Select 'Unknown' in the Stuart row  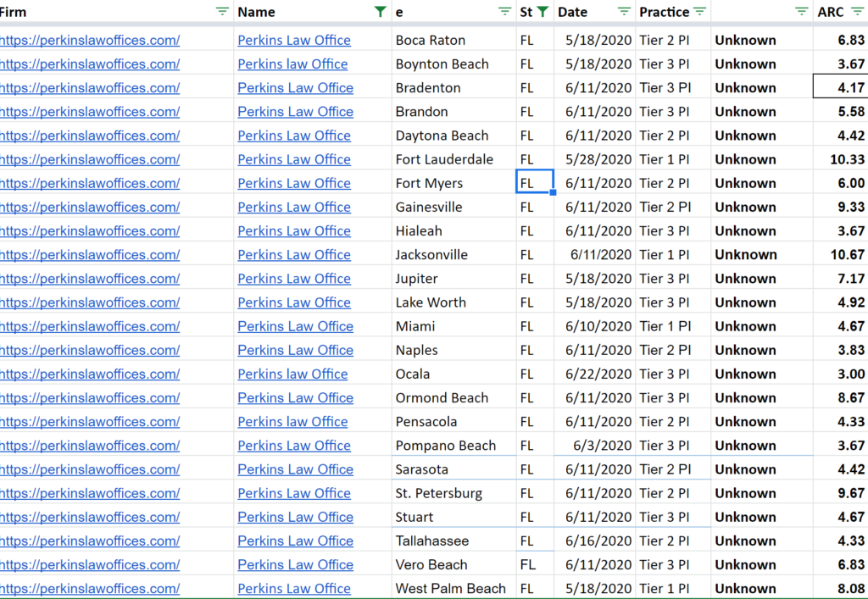(x=762, y=517)
